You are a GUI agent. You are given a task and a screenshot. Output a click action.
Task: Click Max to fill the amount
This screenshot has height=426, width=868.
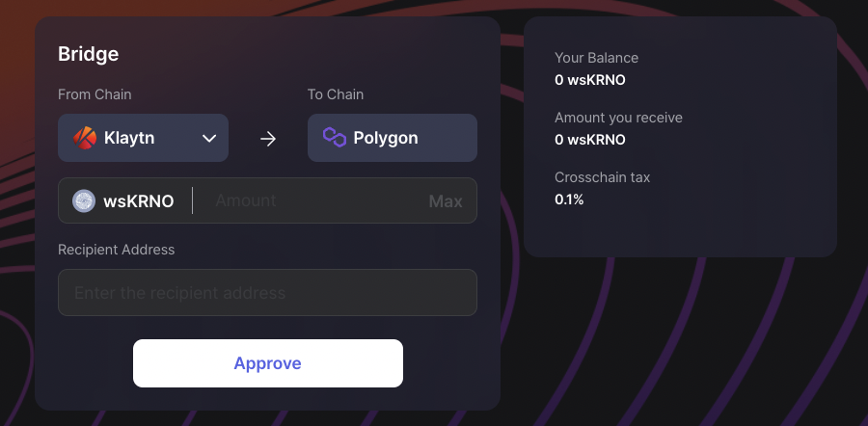(x=446, y=201)
